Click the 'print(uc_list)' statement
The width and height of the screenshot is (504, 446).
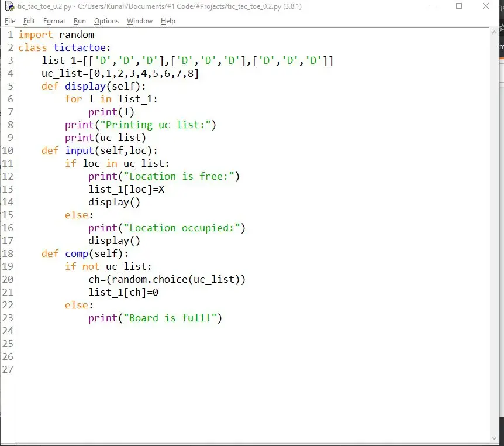point(105,138)
